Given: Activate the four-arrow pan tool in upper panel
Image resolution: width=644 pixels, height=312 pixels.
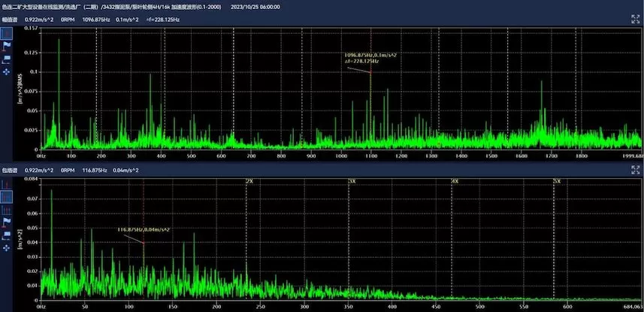Looking at the screenshot, I should [x=7, y=71].
